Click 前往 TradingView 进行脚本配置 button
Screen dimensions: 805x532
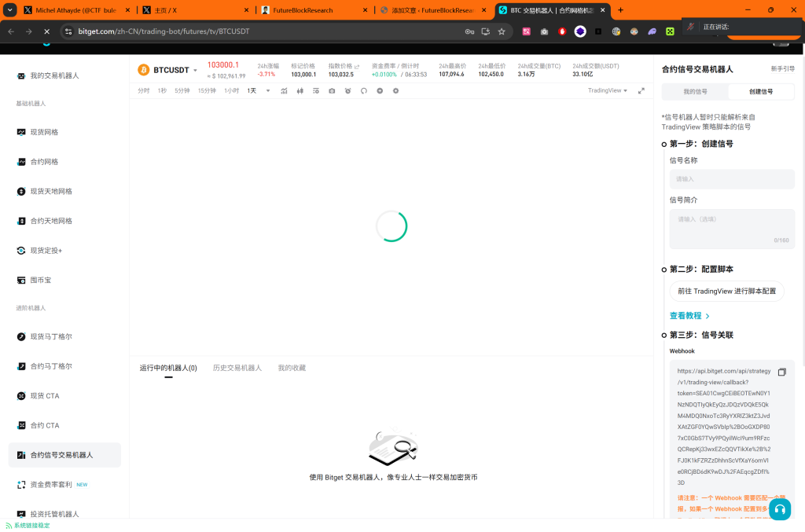pos(726,291)
